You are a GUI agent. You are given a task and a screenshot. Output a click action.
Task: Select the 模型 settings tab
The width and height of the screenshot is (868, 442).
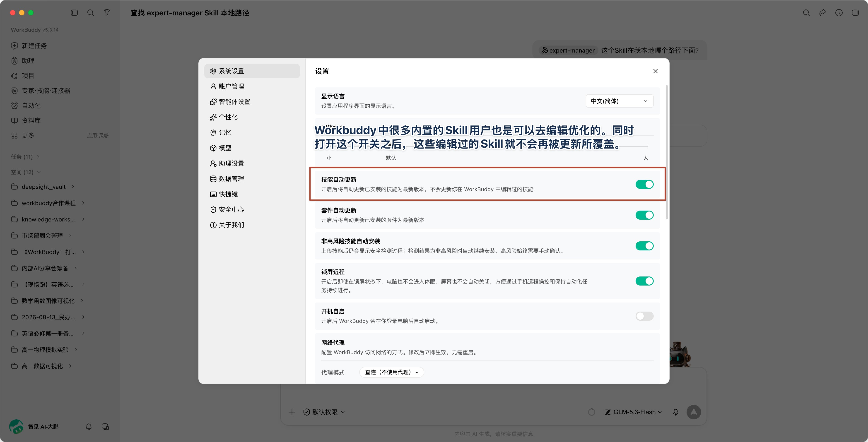point(252,148)
